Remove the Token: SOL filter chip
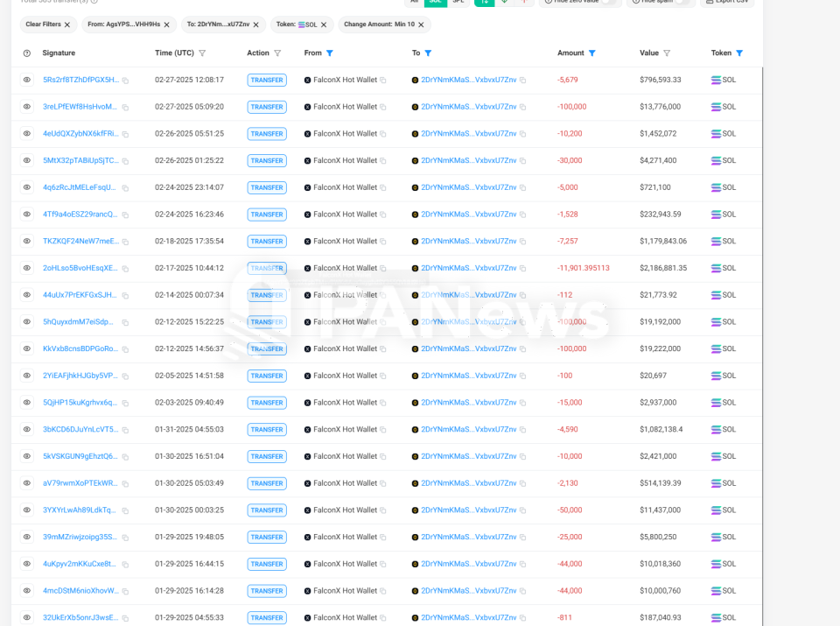 324,25
